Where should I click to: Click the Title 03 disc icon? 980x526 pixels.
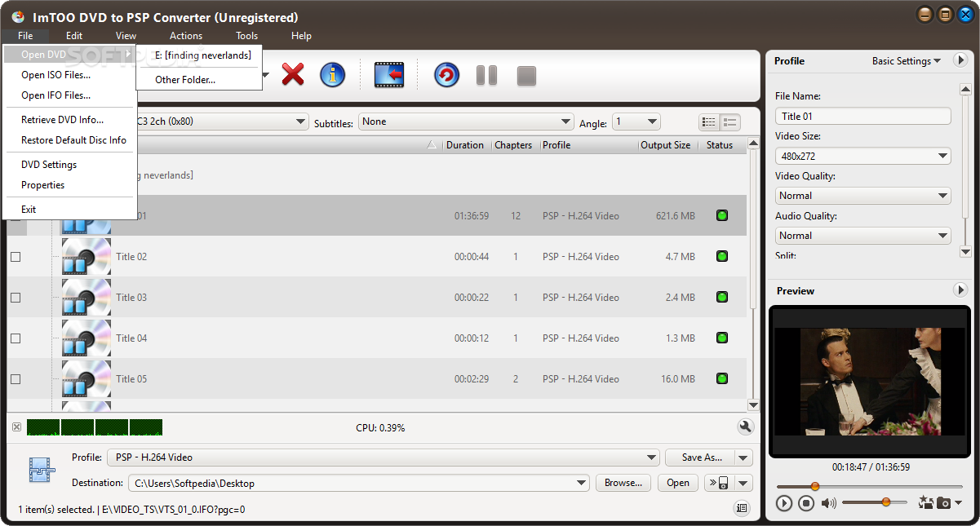click(86, 298)
